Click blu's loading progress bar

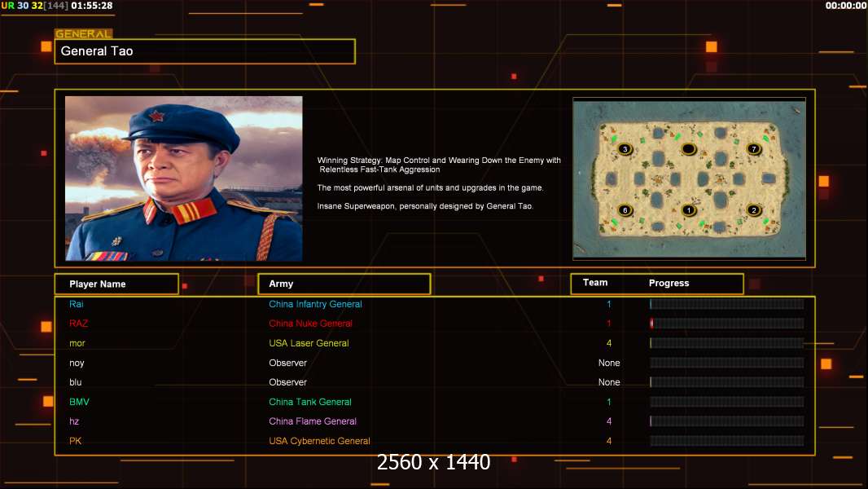point(726,382)
